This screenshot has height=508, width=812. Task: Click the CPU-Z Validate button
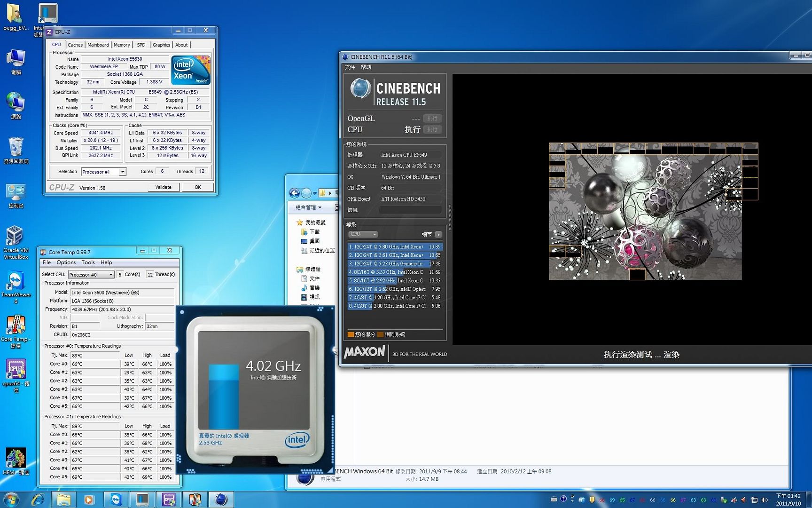point(164,187)
